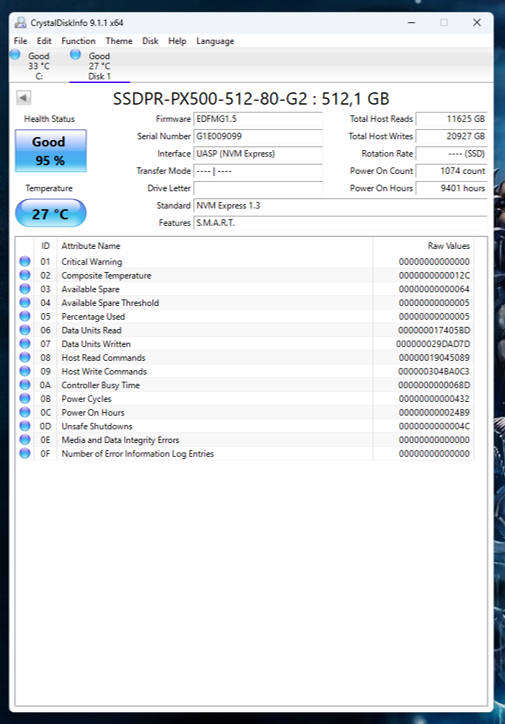This screenshot has height=724, width=505.
Task: Click status icon for Available Spare Threshold row
Action: (x=25, y=302)
